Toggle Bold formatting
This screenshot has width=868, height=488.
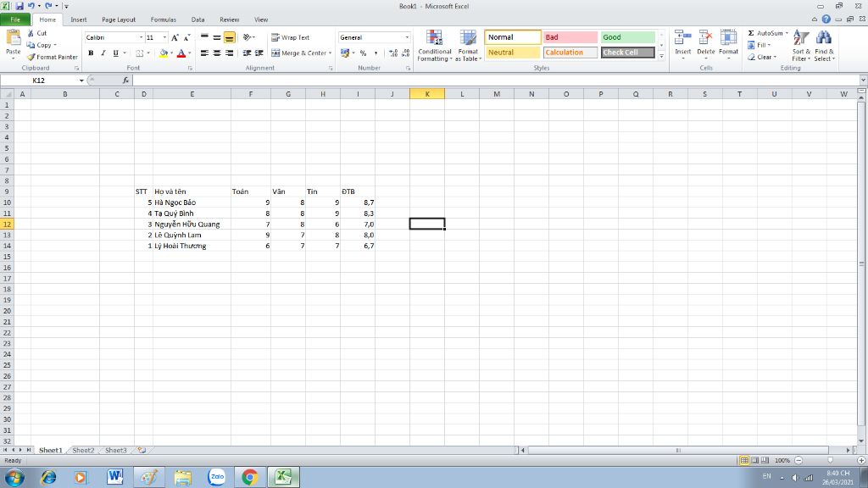[91, 53]
